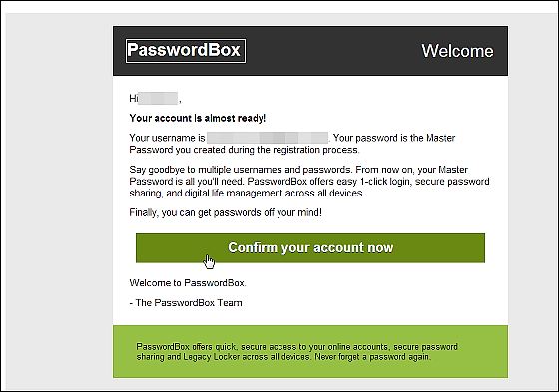Select the bold 'Your account is almost ready!' line
The image size is (559, 392).
[198, 118]
